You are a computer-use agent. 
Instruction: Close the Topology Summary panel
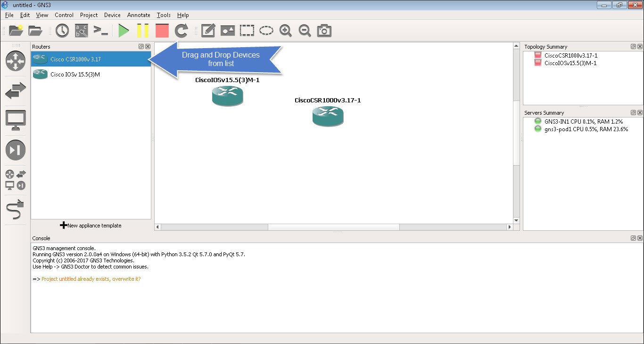click(640, 47)
